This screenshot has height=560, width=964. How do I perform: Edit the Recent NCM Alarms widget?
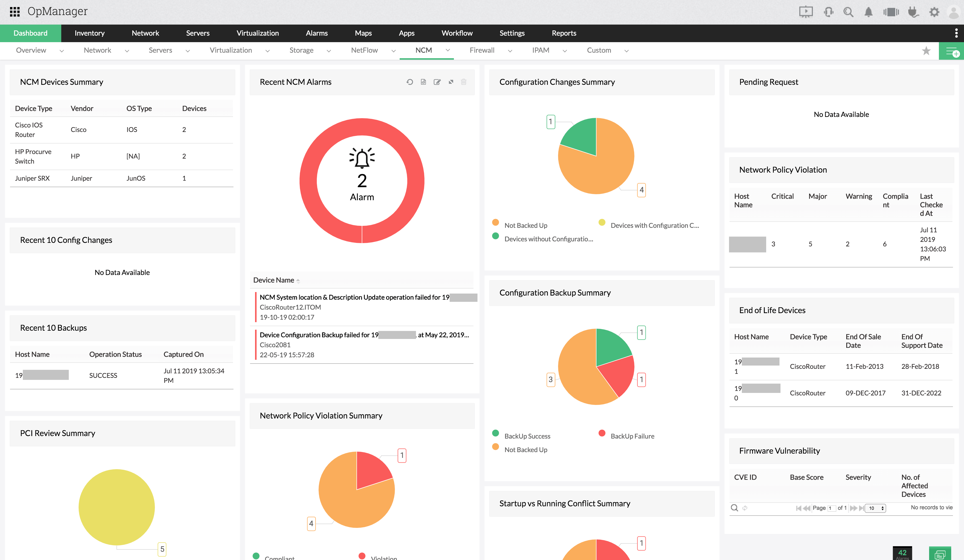pyautogui.click(x=437, y=82)
